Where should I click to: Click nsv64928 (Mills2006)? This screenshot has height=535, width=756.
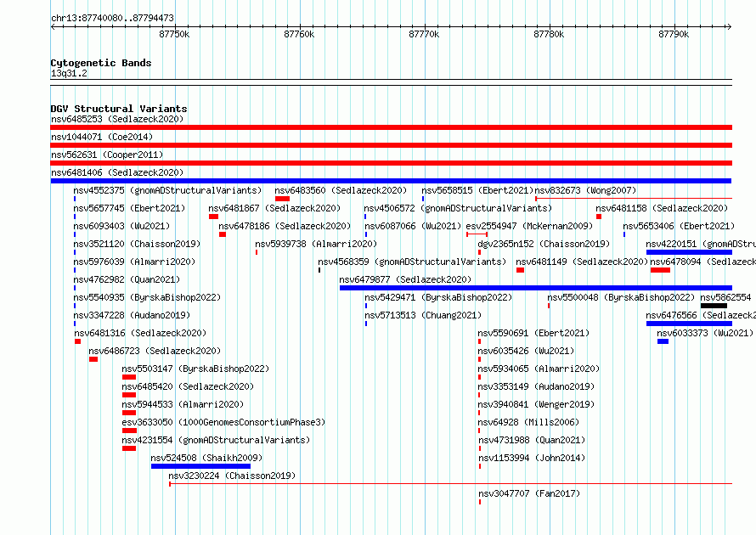pos(529,422)
